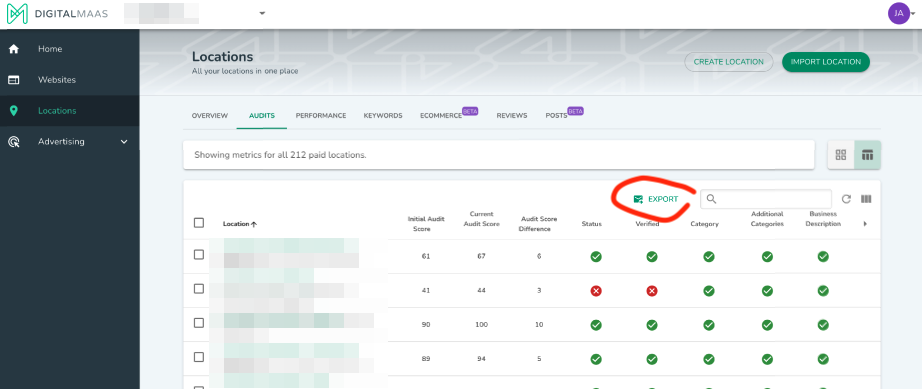922x389 pixels.
Task: Check the row with initial score 90
Action: pos(199,323)
